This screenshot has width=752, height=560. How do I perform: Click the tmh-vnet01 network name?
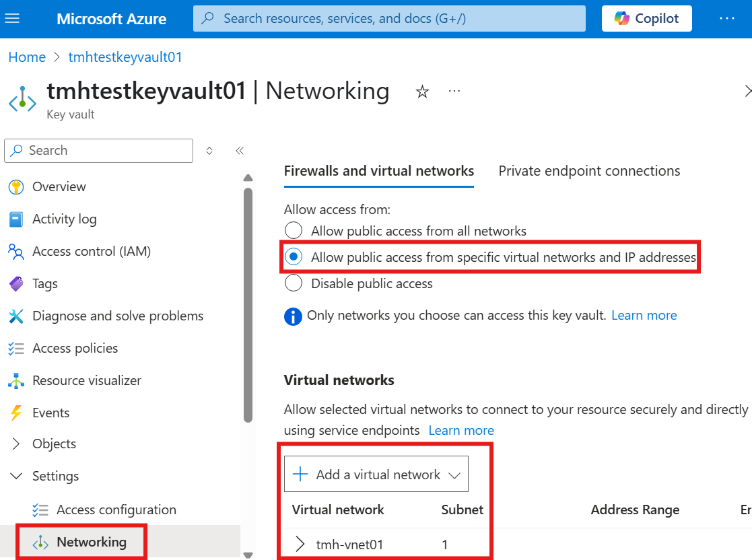coord(349,545)
